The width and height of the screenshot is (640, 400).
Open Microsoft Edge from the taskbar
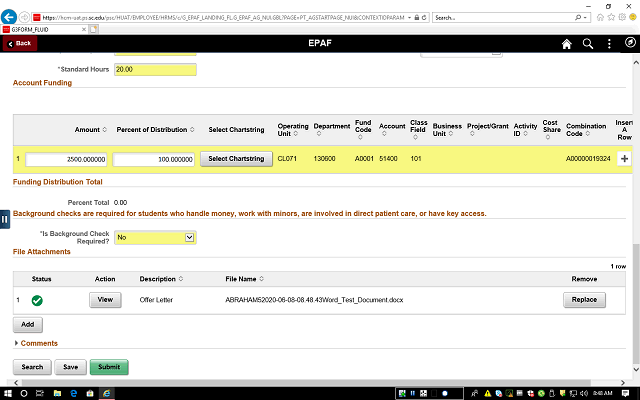point(74,393)
